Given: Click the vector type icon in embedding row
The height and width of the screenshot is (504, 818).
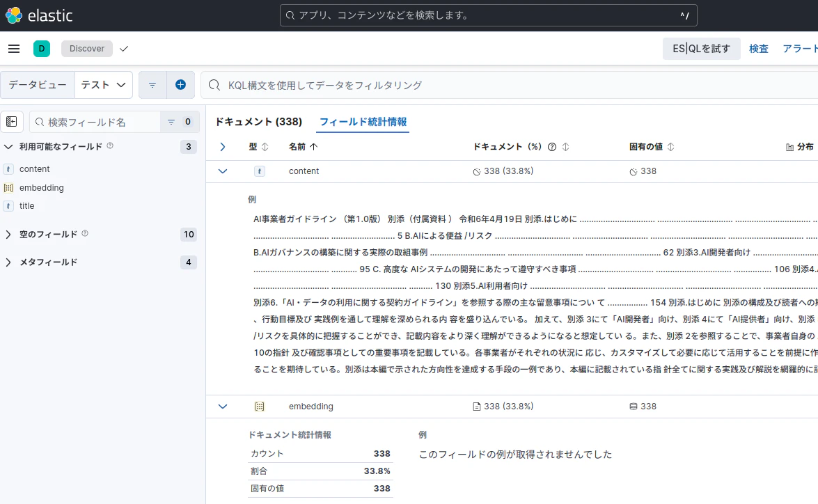Looking at the screenshot, I should (x=259, y=407).
